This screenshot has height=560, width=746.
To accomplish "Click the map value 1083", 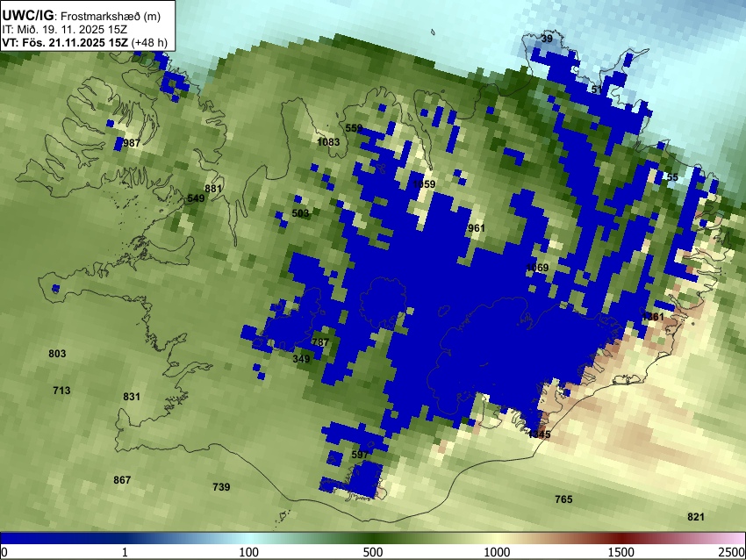I will tap(328, 142).
